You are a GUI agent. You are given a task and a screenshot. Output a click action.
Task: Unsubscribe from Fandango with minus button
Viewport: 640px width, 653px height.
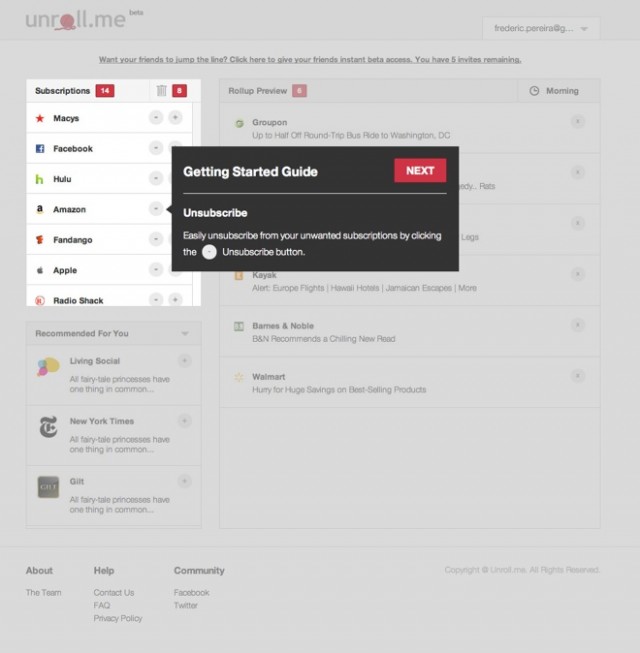click(x=156, y=239)
